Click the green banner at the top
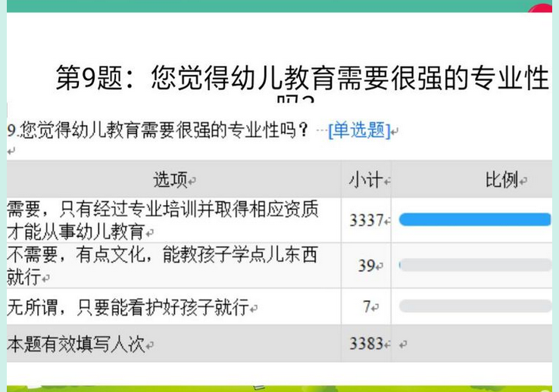 click(x=279, y=6)
